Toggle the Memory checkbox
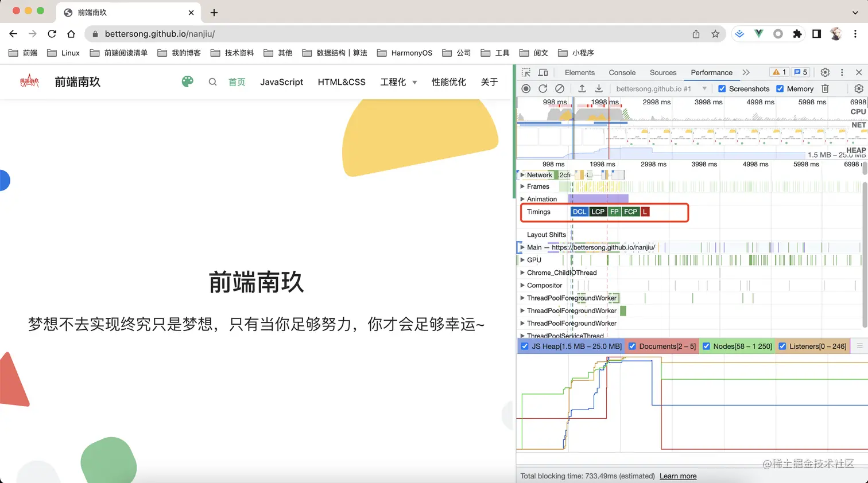Image resolution: width=868 pixels, height=483 pixels. tap(780, 88)
